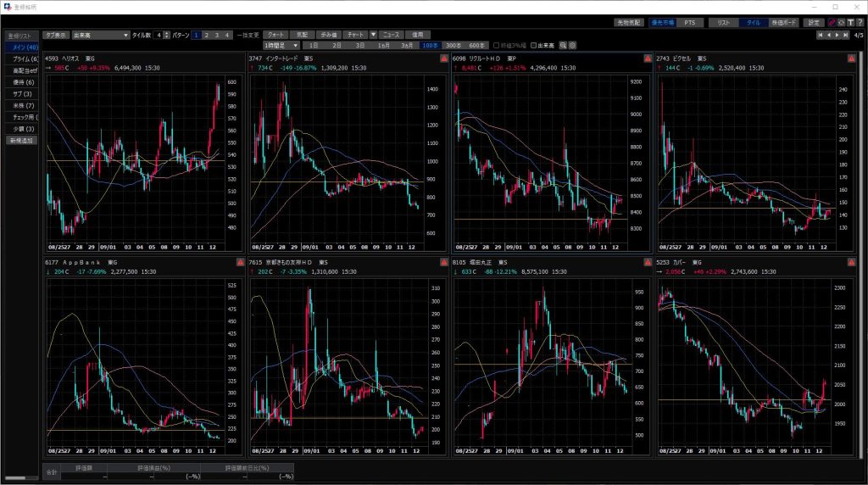Click the 設定 settings button

tap(814, 22)
